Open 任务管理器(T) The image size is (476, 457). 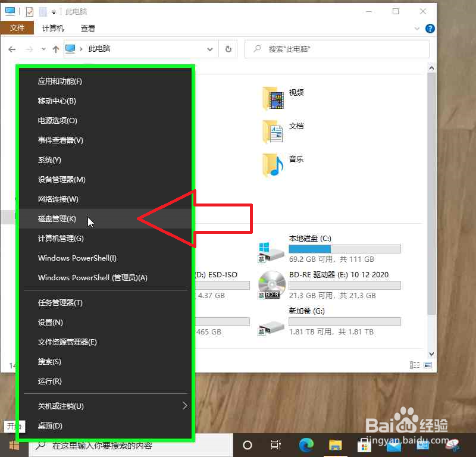point(105,303)
